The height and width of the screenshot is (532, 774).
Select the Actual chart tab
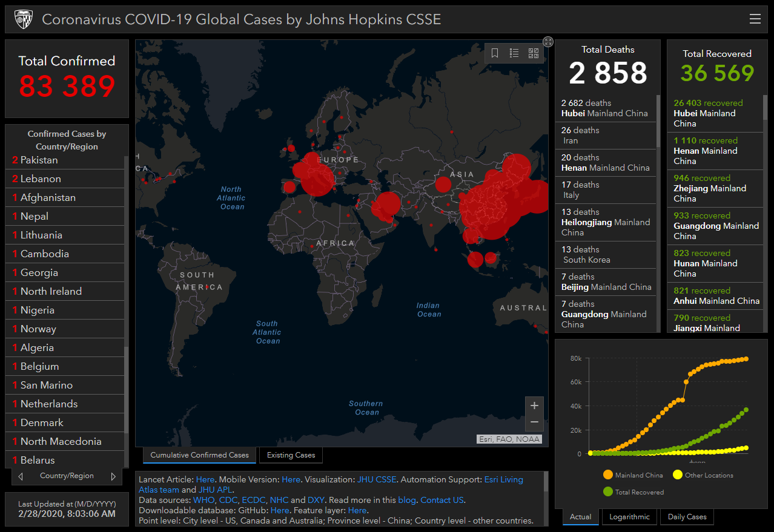[x=581, y=517]
